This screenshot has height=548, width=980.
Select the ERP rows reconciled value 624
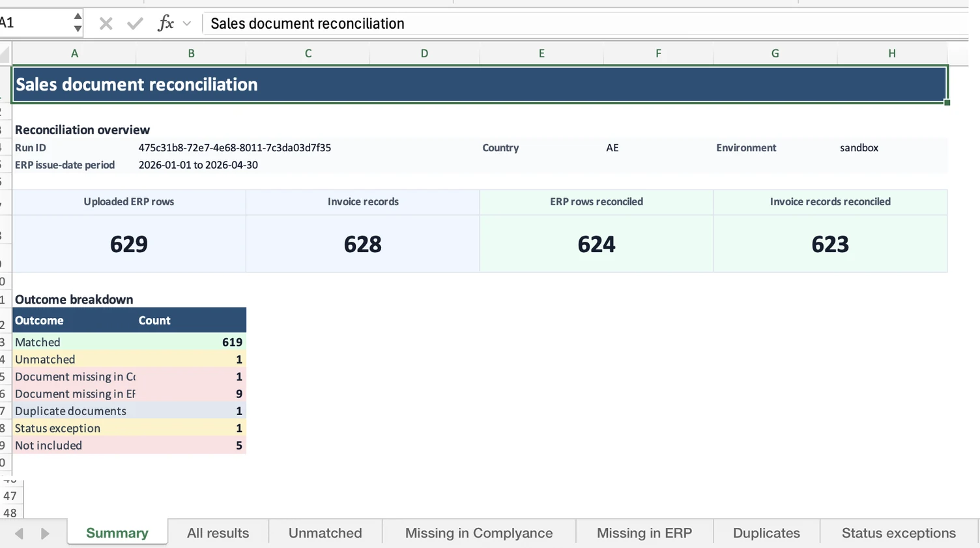click(x=596, y=244)
